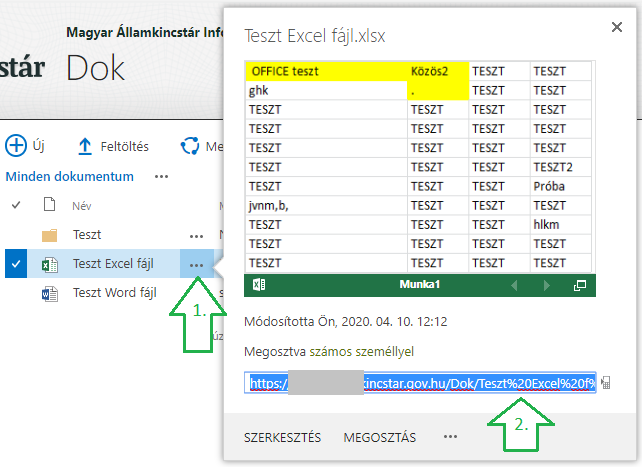Screen dimensions: 642x467
Task: Open the ellipsis next to Minden dokumentum
Action: coord(161,176)
